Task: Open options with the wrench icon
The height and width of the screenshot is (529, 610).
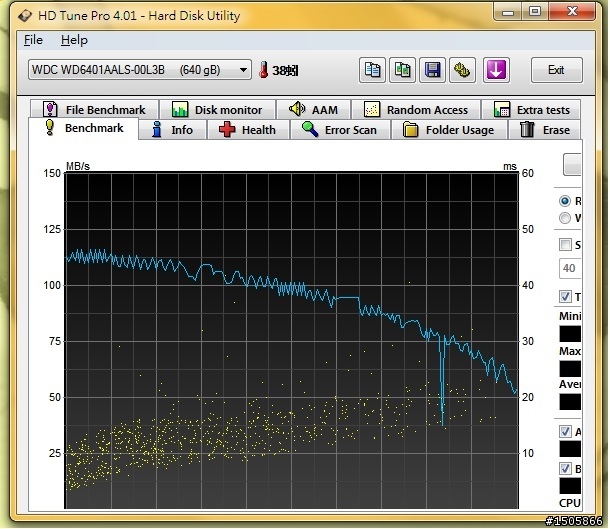Action: 462,70
